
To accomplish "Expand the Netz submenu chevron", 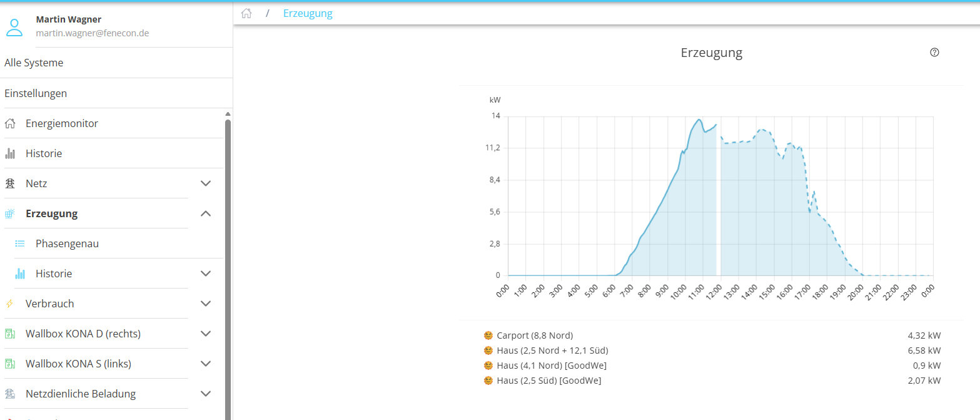I will (206, 183).
